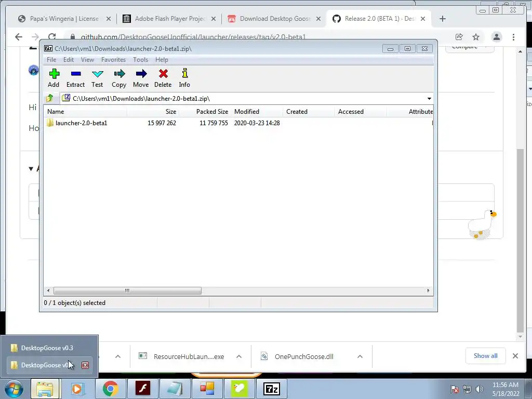Click the volume speaker tray icon

tap(480, 389)
